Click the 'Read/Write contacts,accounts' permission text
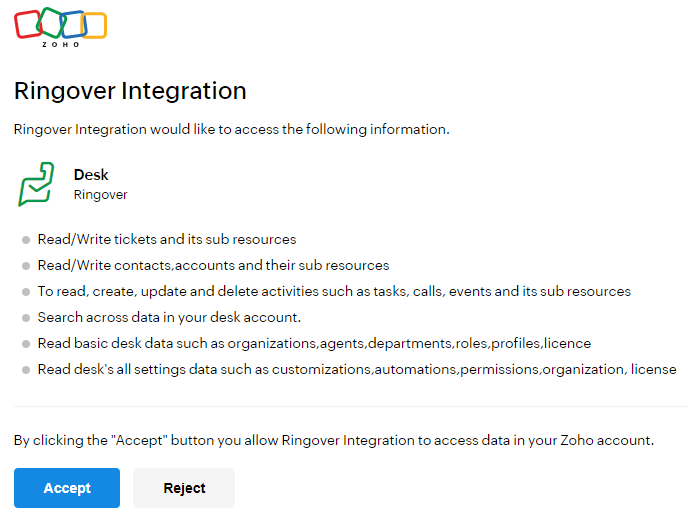This screenshot has height=532, width=688. [213, 265]
